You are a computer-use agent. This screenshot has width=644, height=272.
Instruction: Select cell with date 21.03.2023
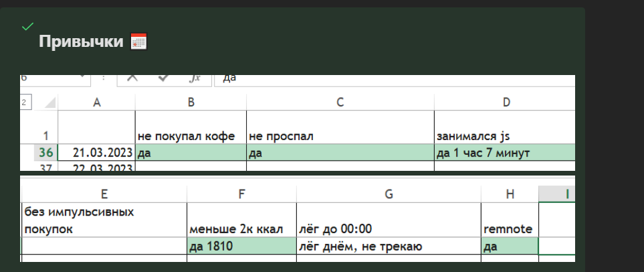tap(97, 153)
